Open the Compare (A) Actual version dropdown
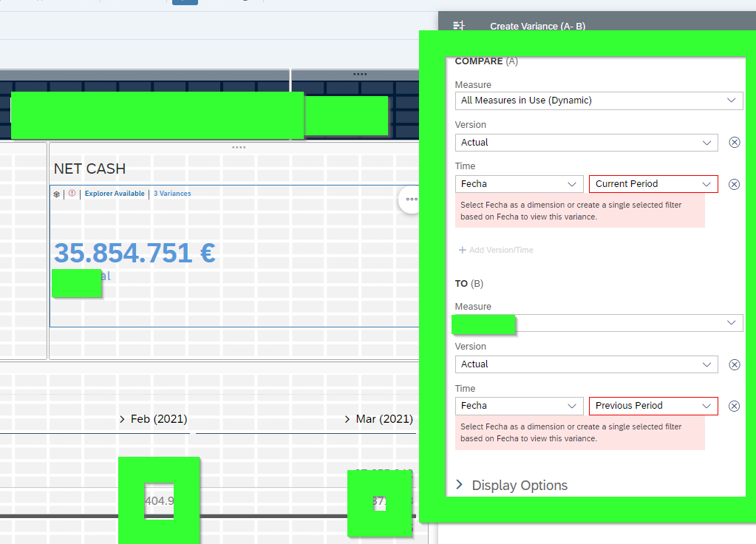This screenshot has width=756, height=544. (586, 143)
